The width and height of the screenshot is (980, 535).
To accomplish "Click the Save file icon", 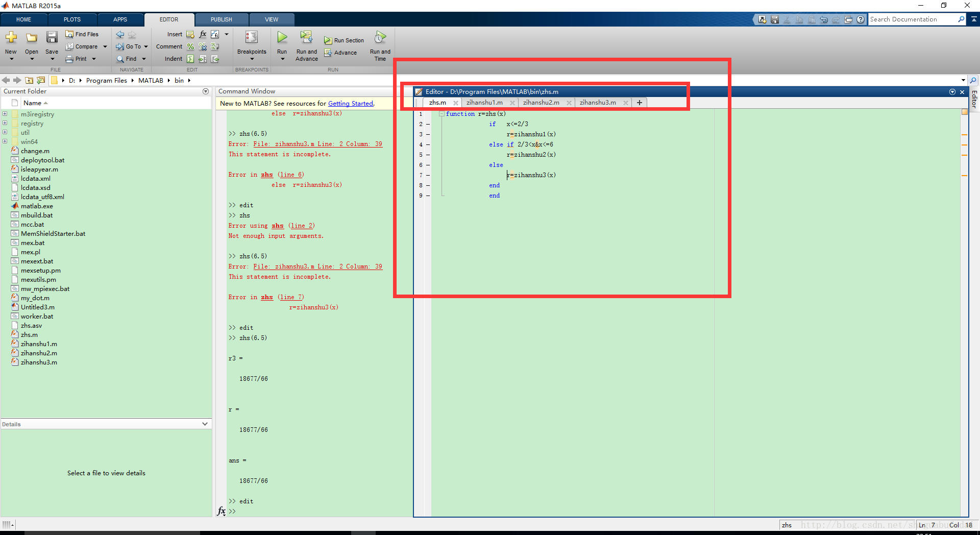I will coord(52,37).
